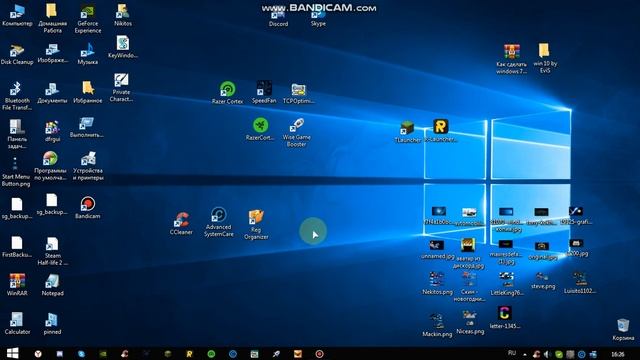The height and width of the screenshot is (360, 640).
Task: Select the Mackin.png image file
Action: pos(437,325)
